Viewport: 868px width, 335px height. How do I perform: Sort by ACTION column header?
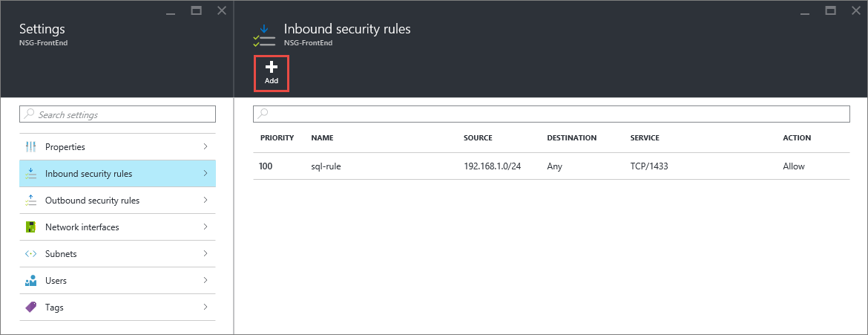pyautogui.click(x=797, y=137)
